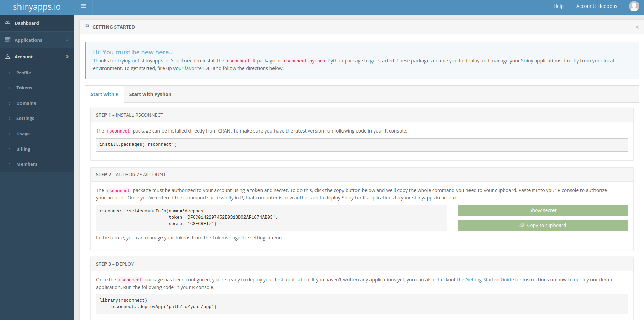Screen dimensions: 644x320
Task: Click the Show secret button
Action: pyautogui.click(x=543, y=210)
